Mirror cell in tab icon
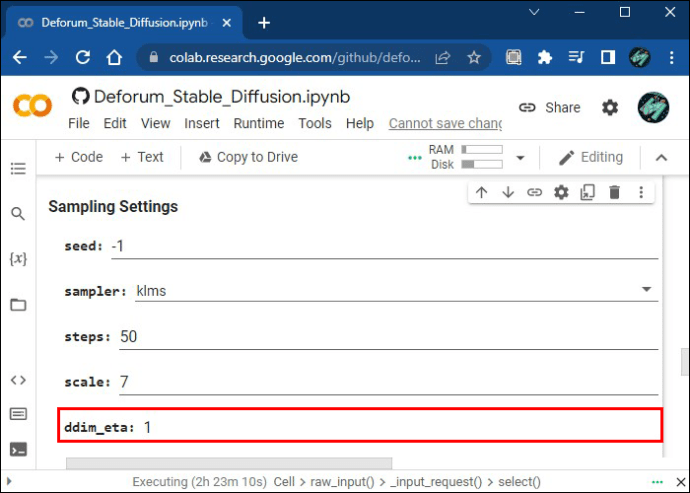690x493 pixels. (x=587, y=192)
